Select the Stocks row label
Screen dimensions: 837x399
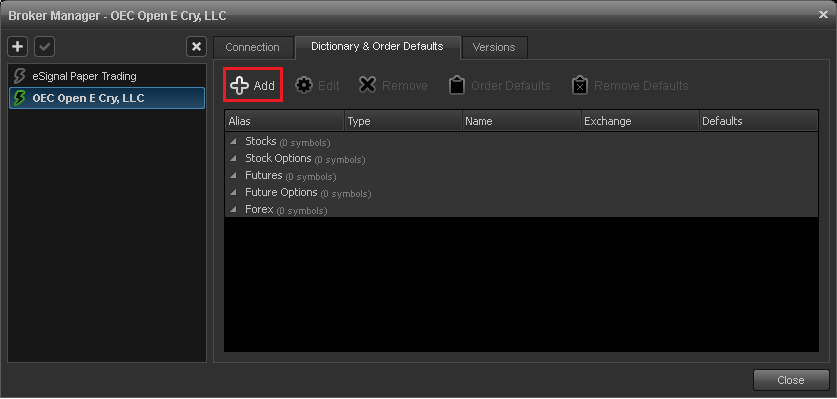[x=260, y=142]
